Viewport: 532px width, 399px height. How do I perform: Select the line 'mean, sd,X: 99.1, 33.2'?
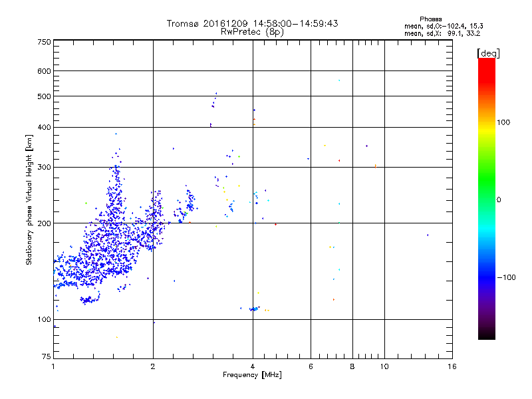pyautogui.click(x=442, y=34)
